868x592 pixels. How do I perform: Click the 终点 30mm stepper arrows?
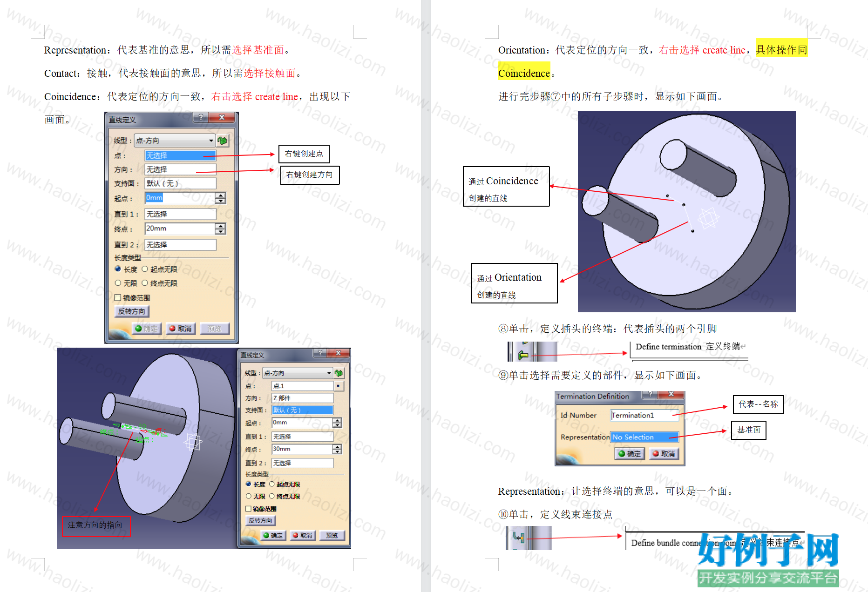(337, 449)
